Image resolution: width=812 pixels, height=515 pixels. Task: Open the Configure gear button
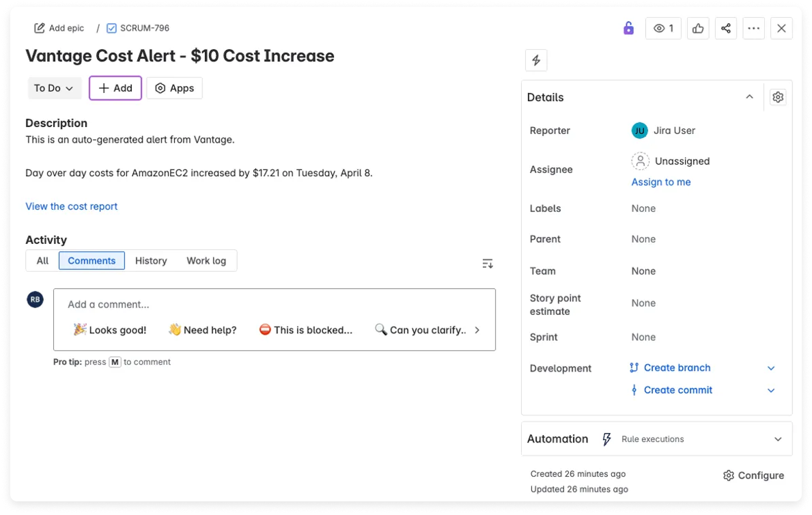(753, 475)
